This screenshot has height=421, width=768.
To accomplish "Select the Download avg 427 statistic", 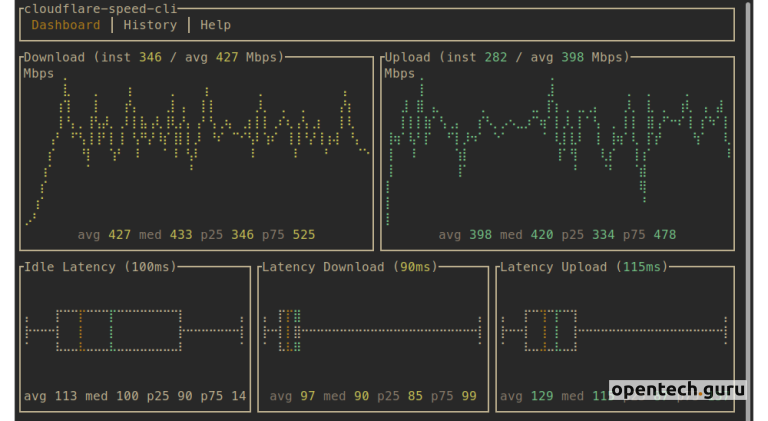I will pyautogui.click(x=104, y=235).
